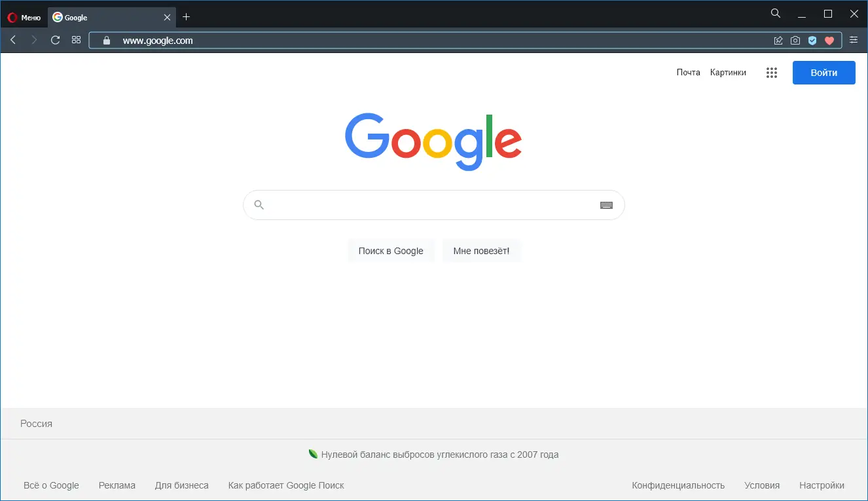Image resolution: width=868 pixels, height=501 pixels.
Task: Open Easy Setup sliders icon
Action: (854, 40)
